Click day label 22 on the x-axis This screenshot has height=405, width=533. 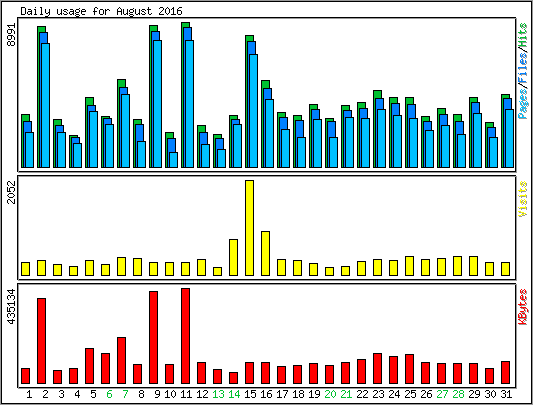click(x=362, y=394)
